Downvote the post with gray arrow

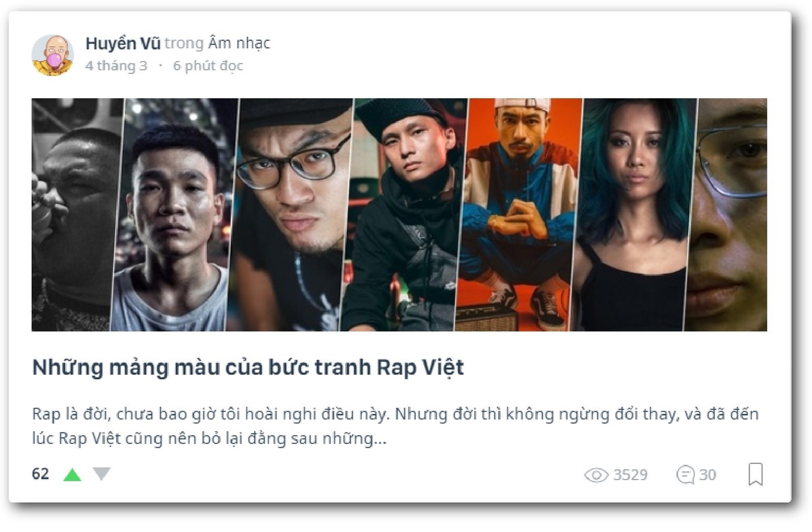point(101,474)
